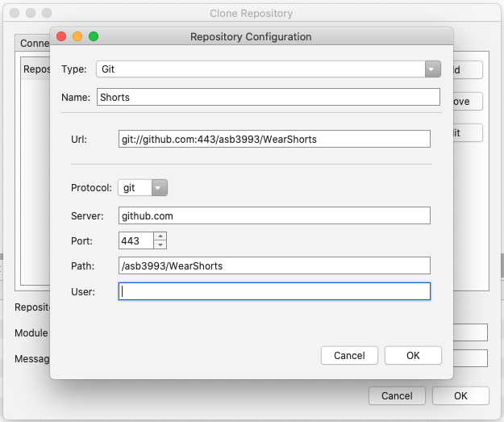Decrease the port with the down stepper arrow
The image size is (504, 422).
160,244
